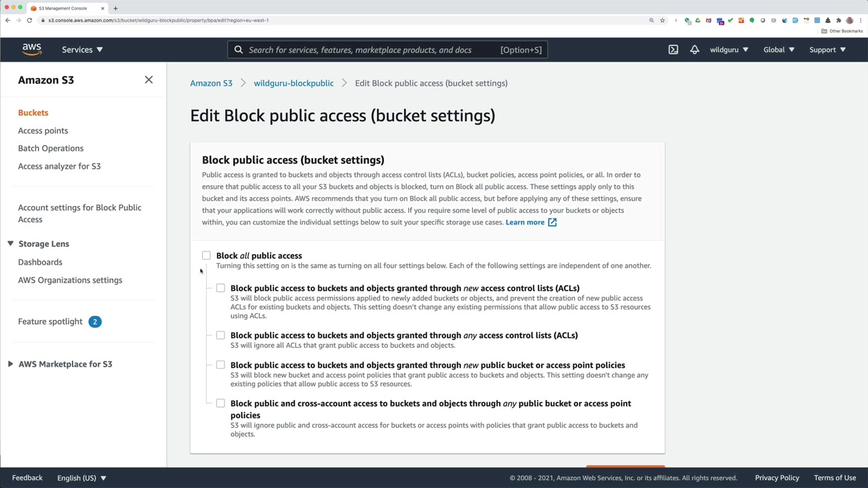Click the wildguru-blockpublic breadcrumb link
This screenshot has height=488, width=868.
(294, 83)
